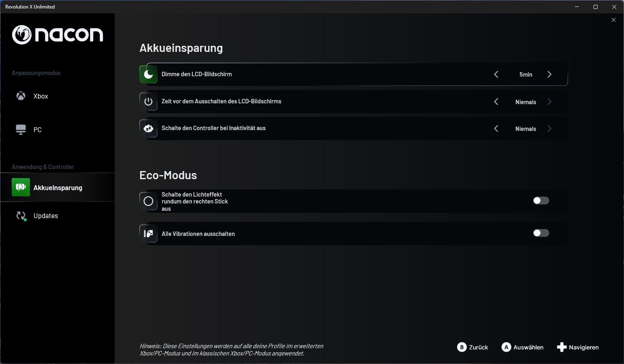Click the ring icon for stick light effect

point(148,201)
